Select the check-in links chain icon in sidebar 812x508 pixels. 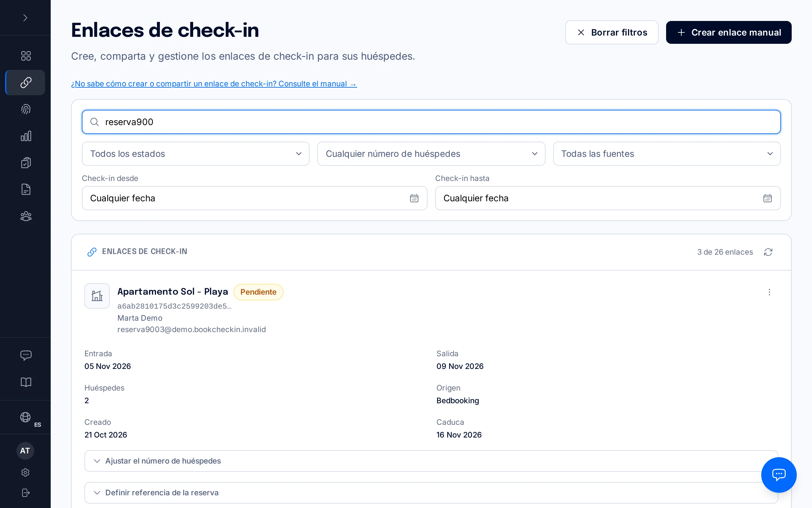[26, 82]
